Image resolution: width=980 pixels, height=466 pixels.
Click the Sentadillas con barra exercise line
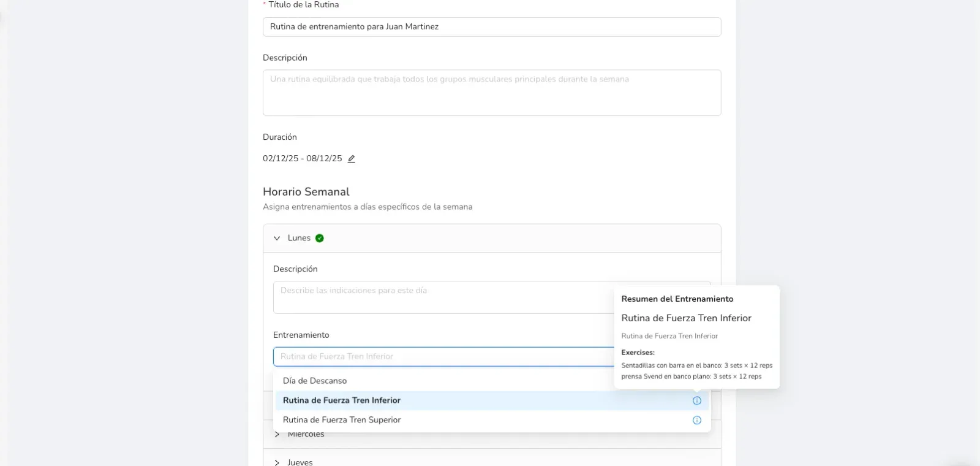pos(697,365)
